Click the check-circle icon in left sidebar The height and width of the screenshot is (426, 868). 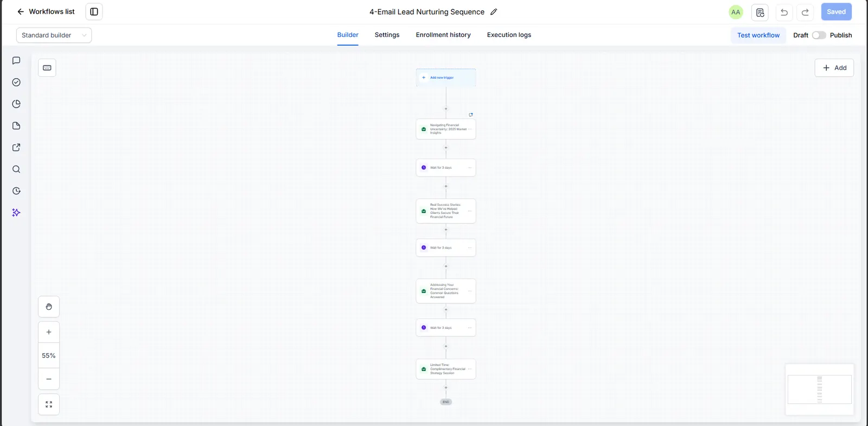pos(16,82)
